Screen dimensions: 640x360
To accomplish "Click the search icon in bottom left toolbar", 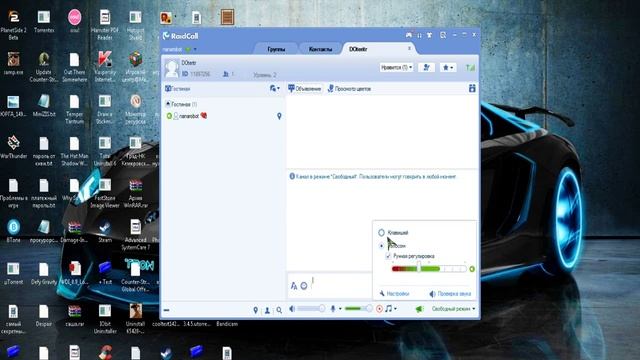I will pos(279,311).
